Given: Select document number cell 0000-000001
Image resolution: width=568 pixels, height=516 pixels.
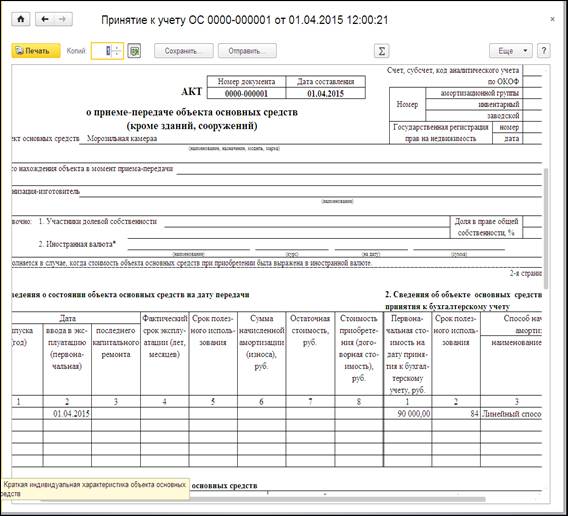Looking at the screenshot, I should (x=246, y=93).
